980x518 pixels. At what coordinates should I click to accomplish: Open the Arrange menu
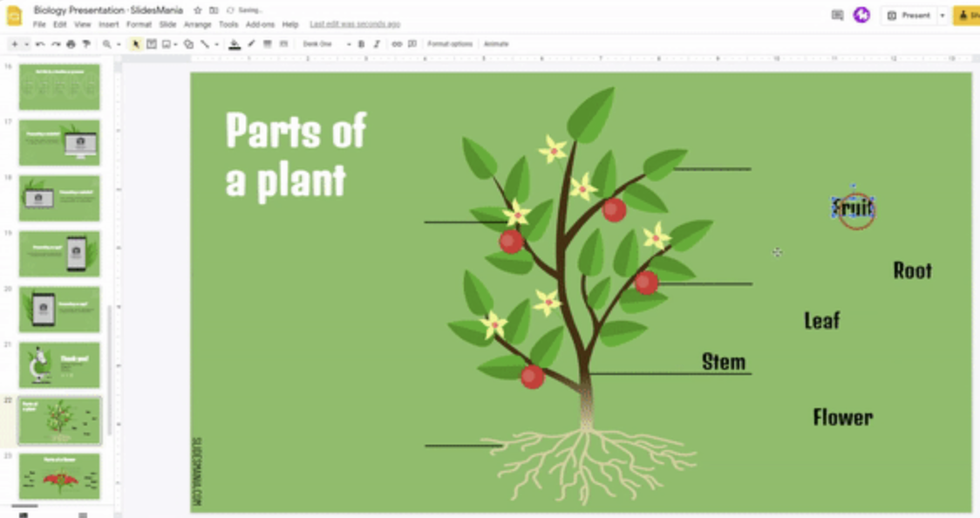click(197, 24)
